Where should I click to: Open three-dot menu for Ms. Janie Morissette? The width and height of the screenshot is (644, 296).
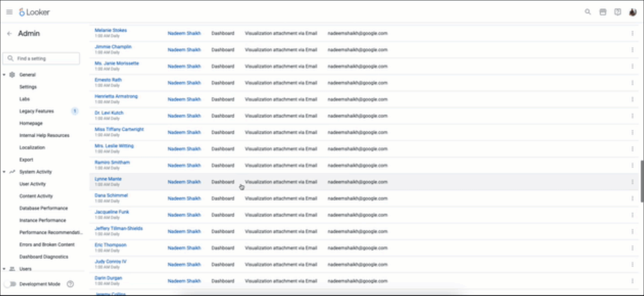632,66
